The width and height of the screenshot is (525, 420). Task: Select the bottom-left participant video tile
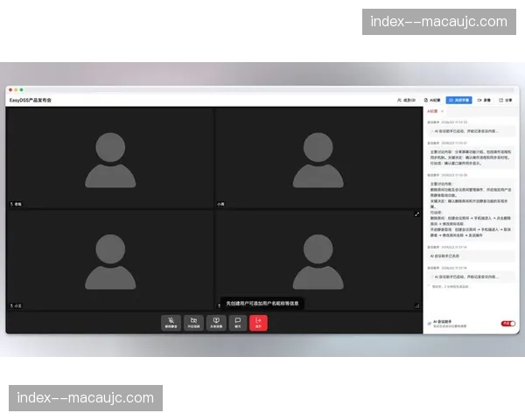tap(109, 260)
